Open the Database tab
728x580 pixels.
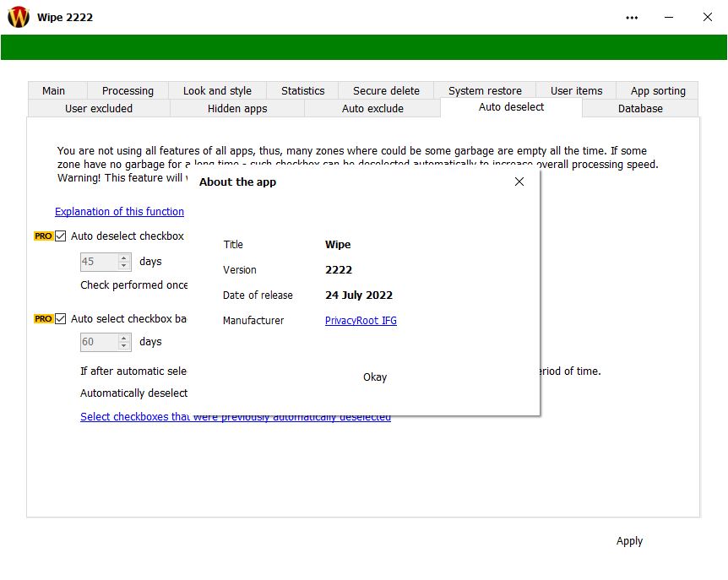(640, 108)
